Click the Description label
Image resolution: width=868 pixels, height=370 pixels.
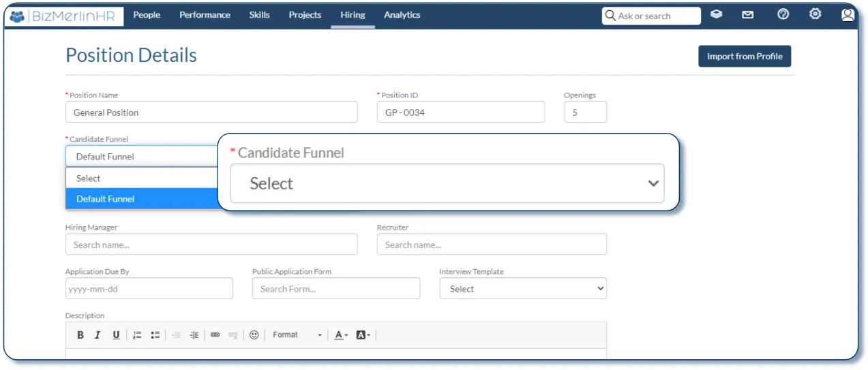85,315
